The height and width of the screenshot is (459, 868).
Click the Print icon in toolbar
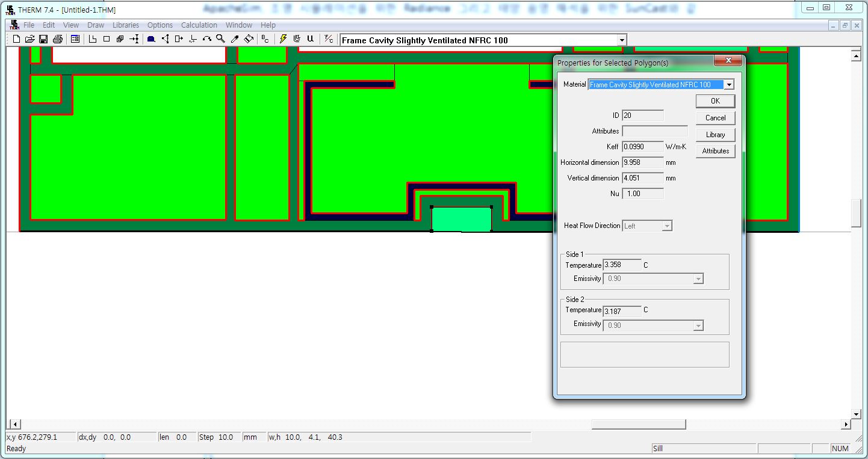[x=58, y=39]
